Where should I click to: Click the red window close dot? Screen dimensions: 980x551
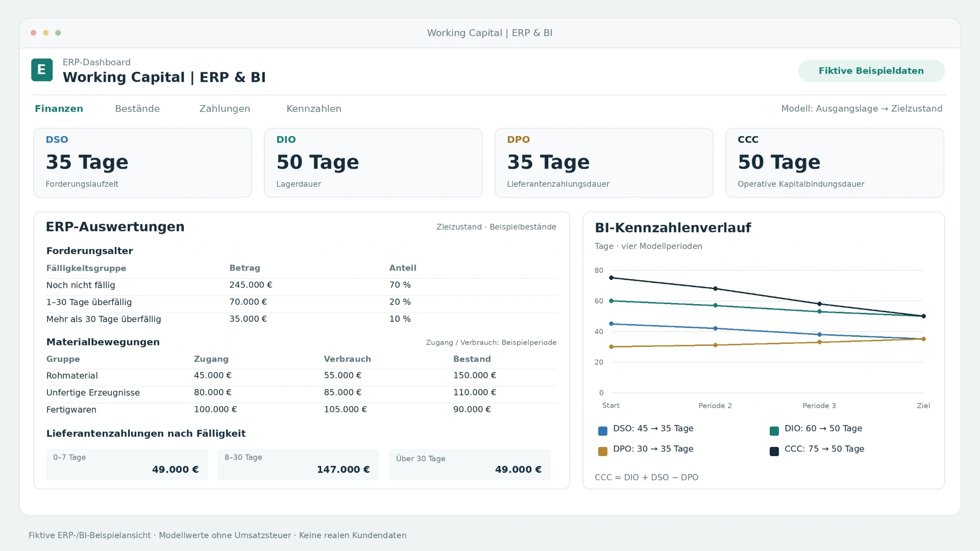tap(34, 33)
